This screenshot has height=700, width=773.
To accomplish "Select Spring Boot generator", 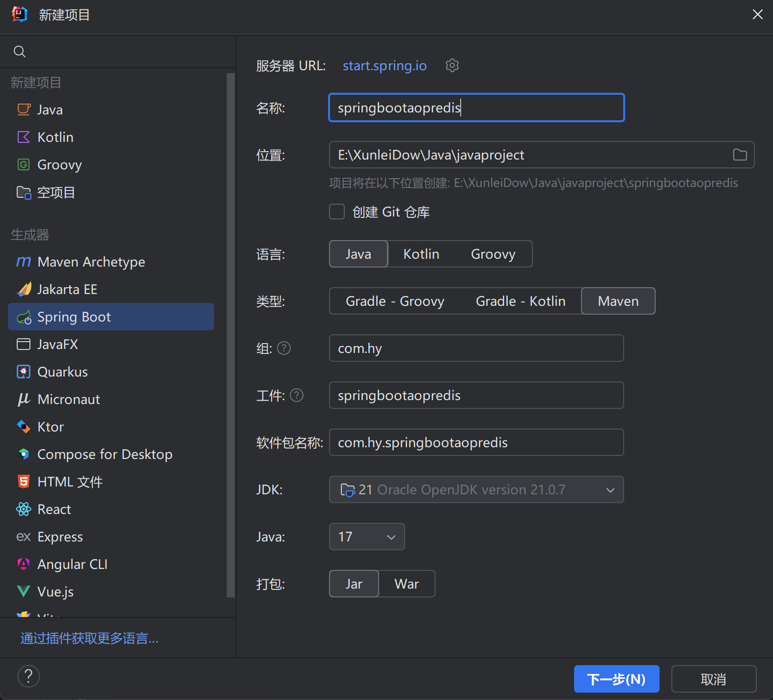I will click(111, 317).
